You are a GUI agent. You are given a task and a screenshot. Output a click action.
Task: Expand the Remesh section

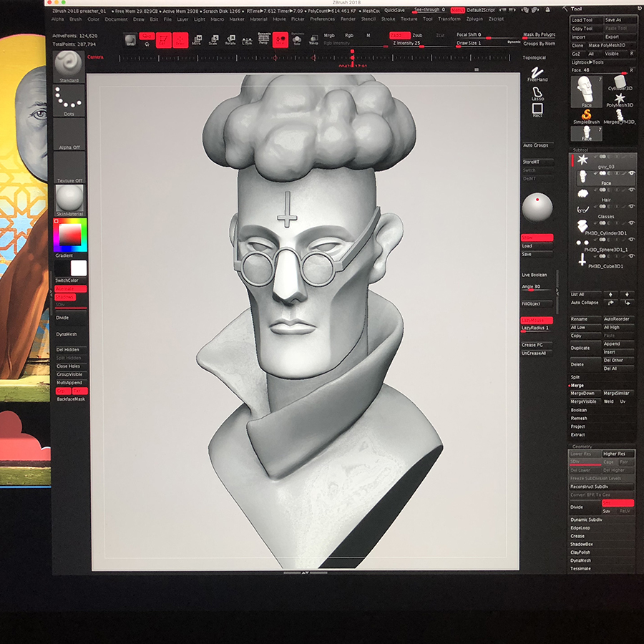coord(579,418)
